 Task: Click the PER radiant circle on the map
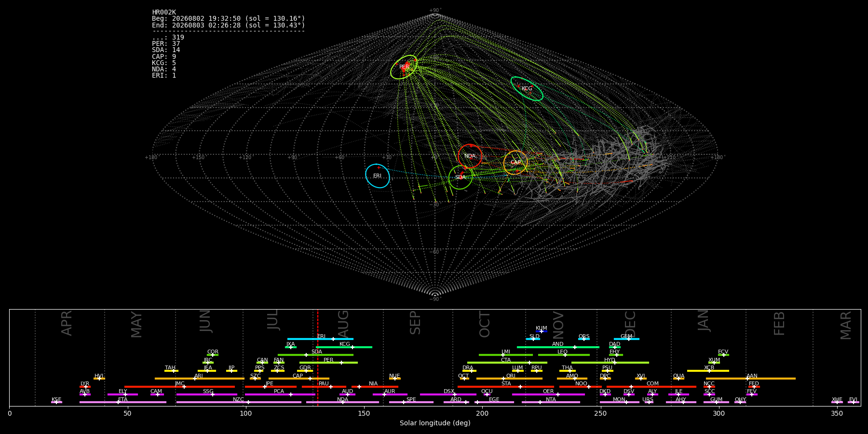(404, 67)
